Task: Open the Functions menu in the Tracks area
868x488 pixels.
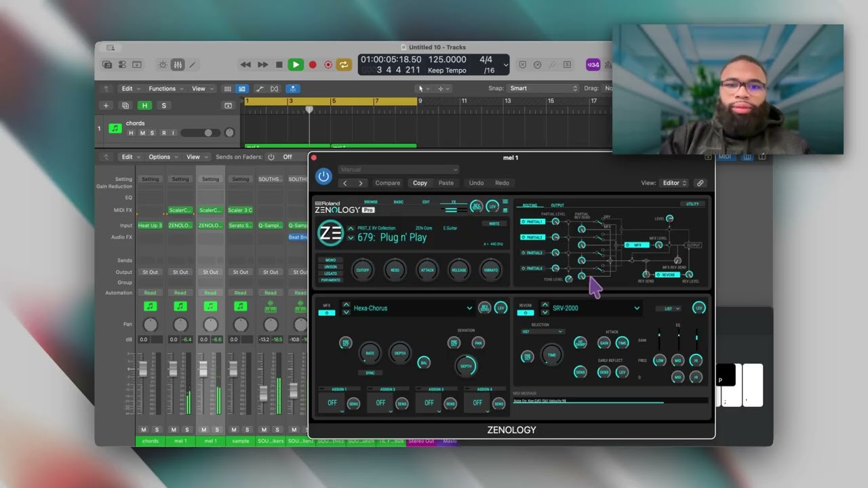Action: (165, 89)
